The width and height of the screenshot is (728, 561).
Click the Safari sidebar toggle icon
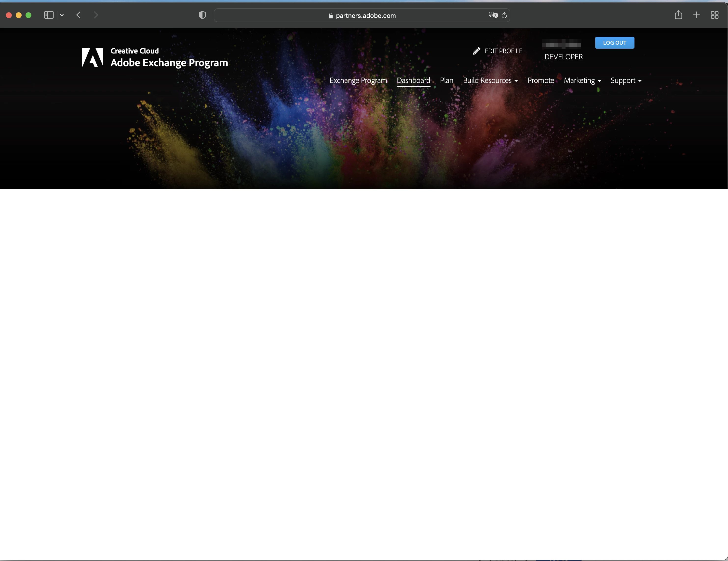tap(49, 15)
